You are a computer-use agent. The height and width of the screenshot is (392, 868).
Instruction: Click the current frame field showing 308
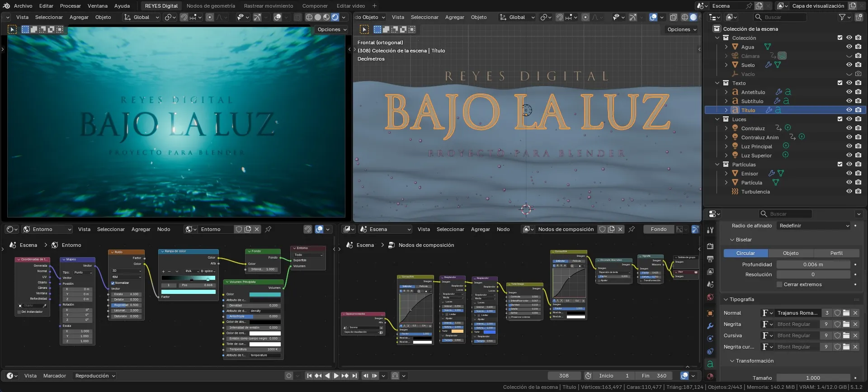point(564,376)
